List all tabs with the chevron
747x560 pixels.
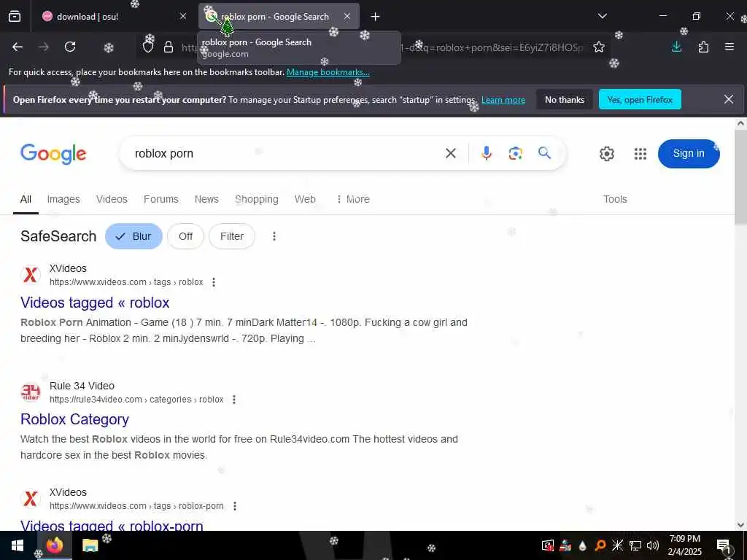click(x=603, y=17)
